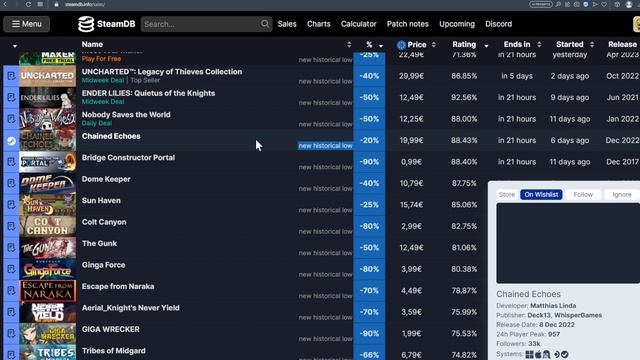Click -90% discount for Bridge Constructor Portal
Screen dimensions: 640x360
pyautogui.click(x=369, y=162)
